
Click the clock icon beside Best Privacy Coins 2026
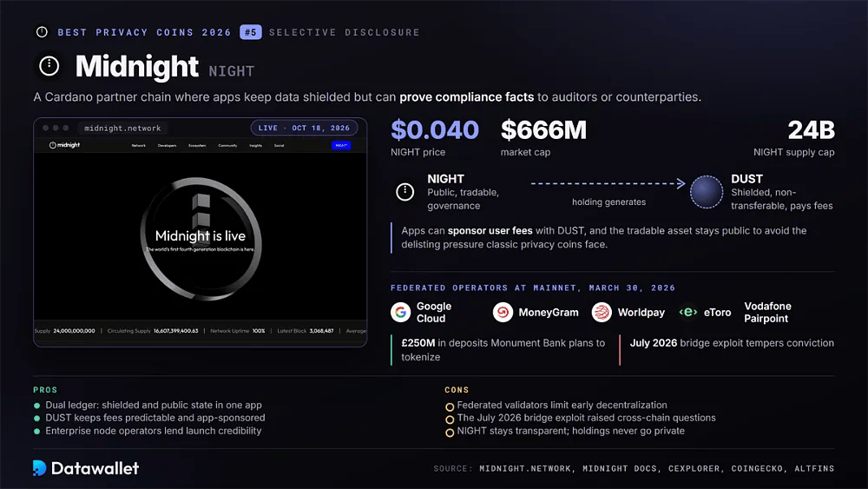[42, 32]
